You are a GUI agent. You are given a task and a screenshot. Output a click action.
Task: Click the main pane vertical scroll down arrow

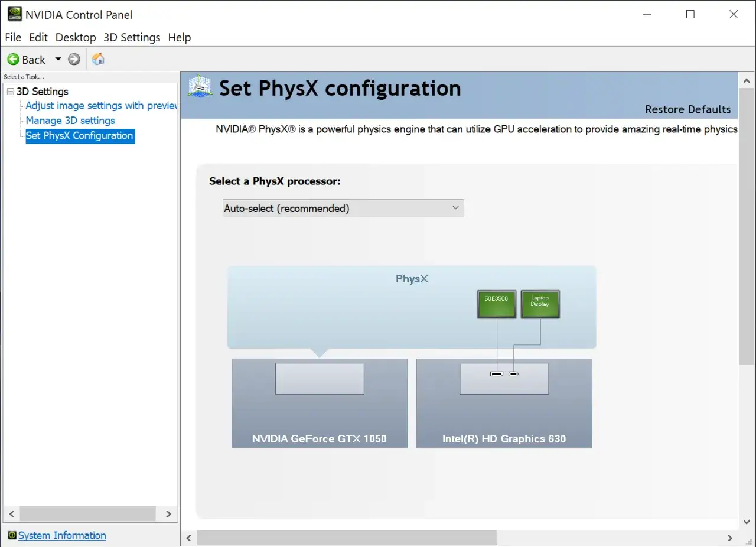[x=747, y=522]
